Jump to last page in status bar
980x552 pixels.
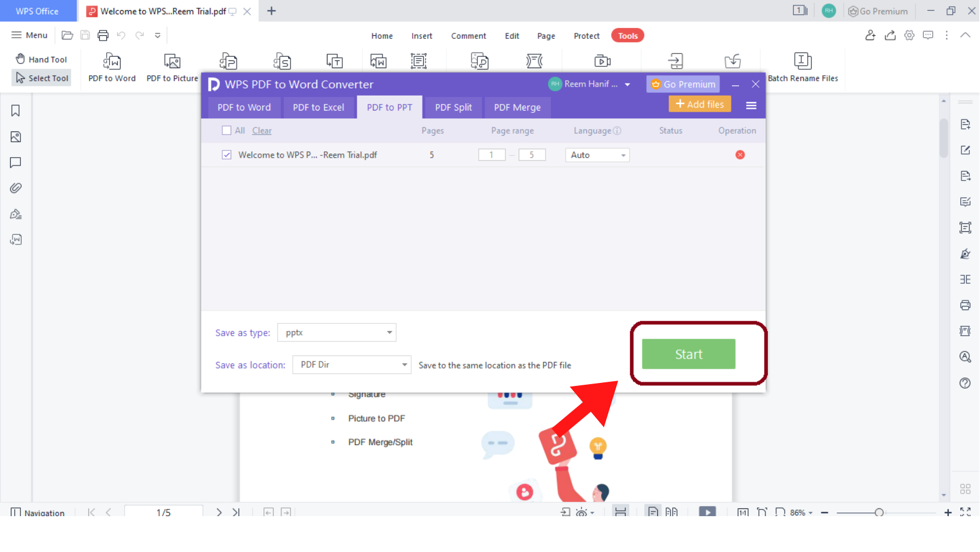pyautogui.click(x=236, y=512)
